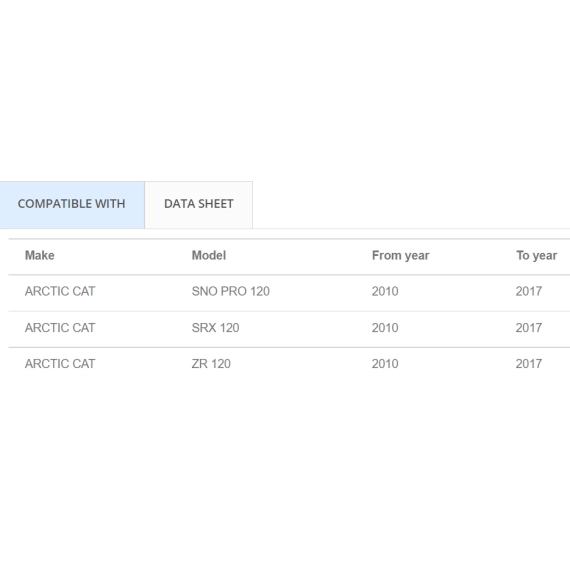Click the table header row between Model and From year

point(298,256)
